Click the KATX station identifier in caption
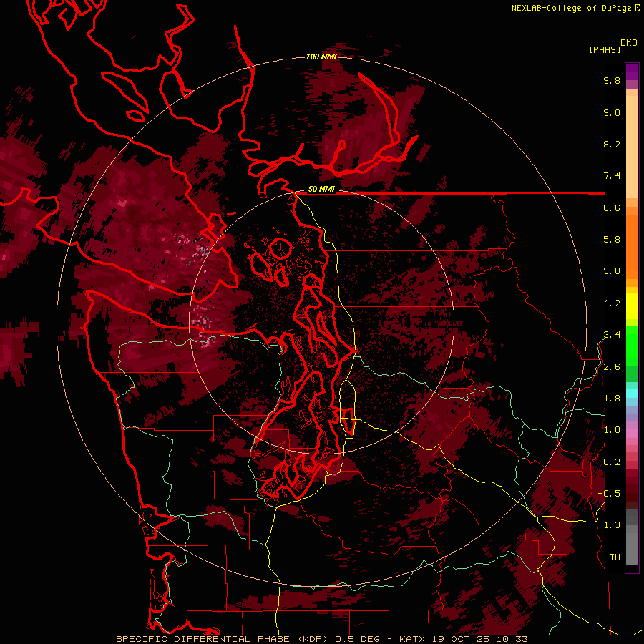Screen dimensions: 644x644 point(413,639)
